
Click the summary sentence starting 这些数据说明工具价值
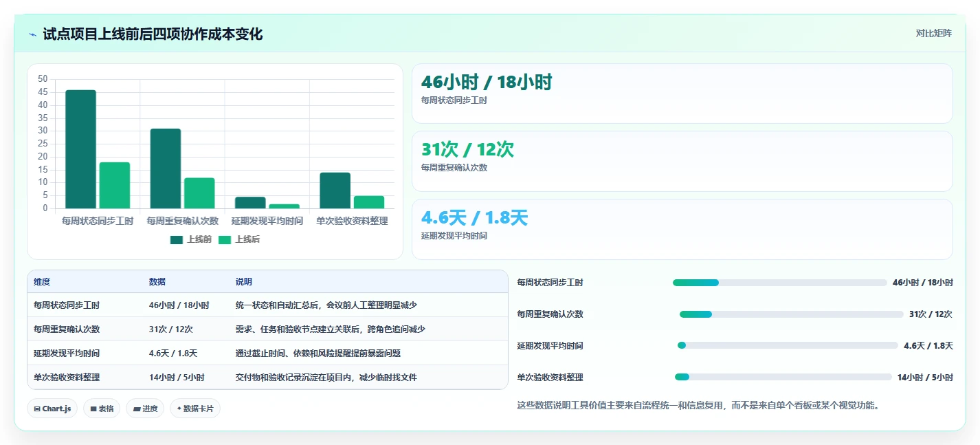click(698, 406)
